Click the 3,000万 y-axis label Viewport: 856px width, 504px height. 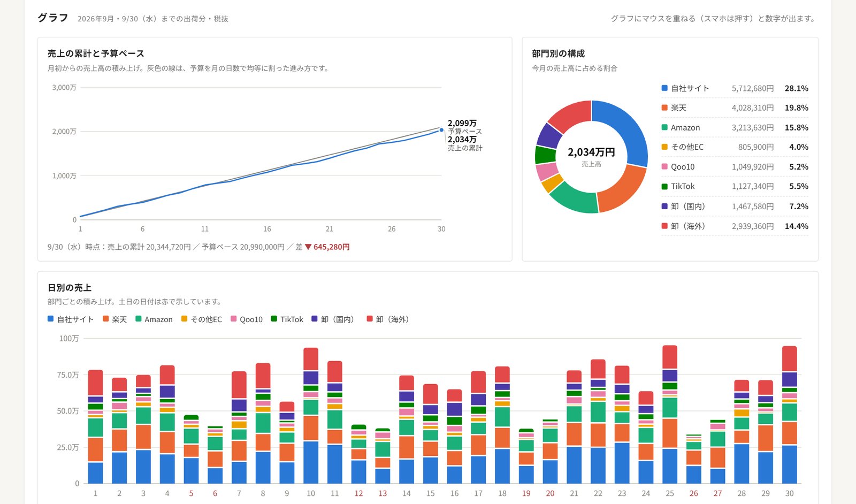pyautogui.click(x=64, y=87)
